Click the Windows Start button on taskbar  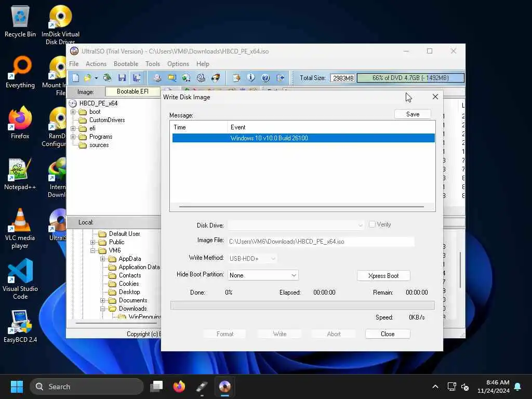tap(17, 387)
